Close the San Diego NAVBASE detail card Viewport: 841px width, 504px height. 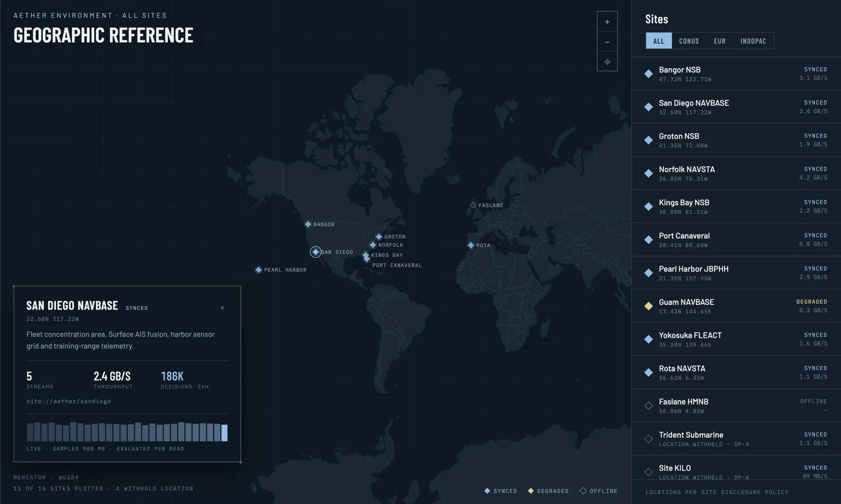pyautogui.click(x=222, y=308)
